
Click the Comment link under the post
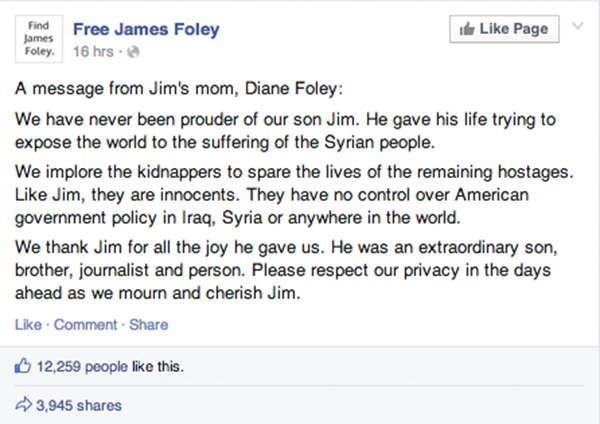pyautogui.click(x=85, y=325)
